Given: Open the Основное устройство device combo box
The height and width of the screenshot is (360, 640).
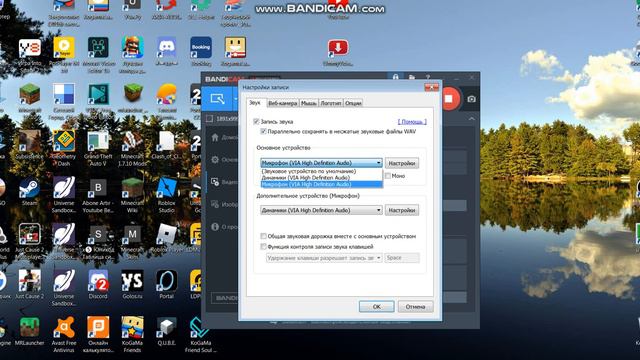Looking at the screenshot, I should 322,163.
